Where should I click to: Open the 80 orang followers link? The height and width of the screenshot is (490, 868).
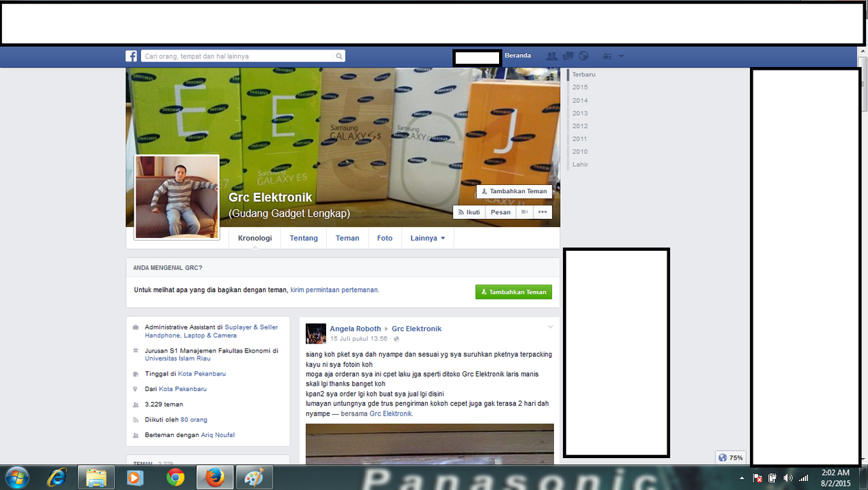[x=194, y=420]
